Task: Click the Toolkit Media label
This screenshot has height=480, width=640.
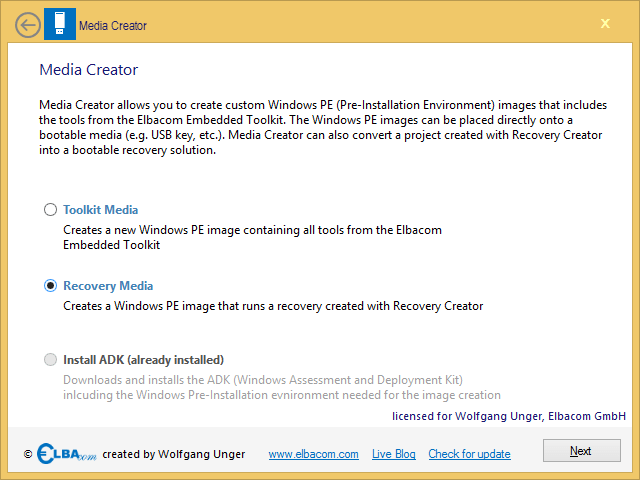Action: (x=100, y=210)
